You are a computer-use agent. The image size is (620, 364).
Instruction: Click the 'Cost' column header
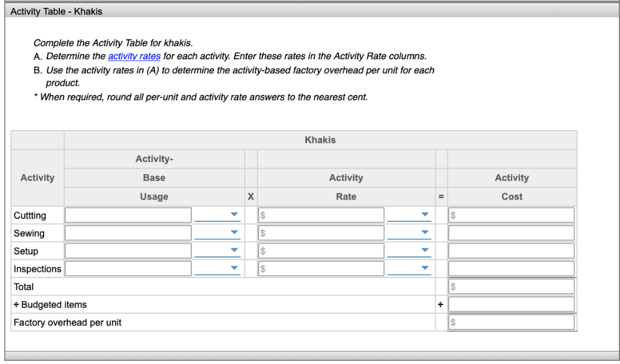512,197
